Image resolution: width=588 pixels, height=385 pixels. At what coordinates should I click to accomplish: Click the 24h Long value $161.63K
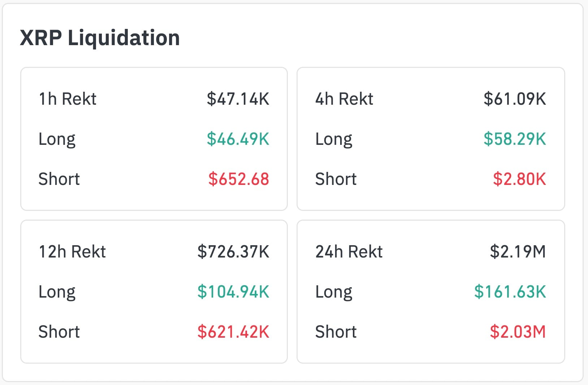[x=510, y=292]
